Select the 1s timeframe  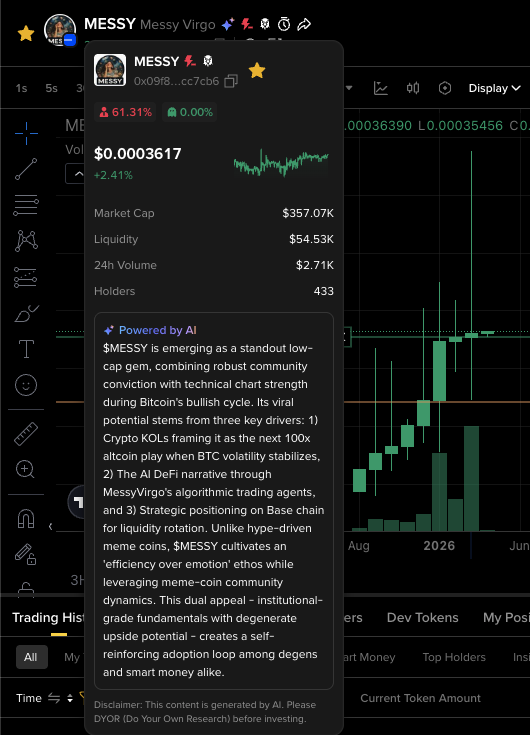point(22,88)
